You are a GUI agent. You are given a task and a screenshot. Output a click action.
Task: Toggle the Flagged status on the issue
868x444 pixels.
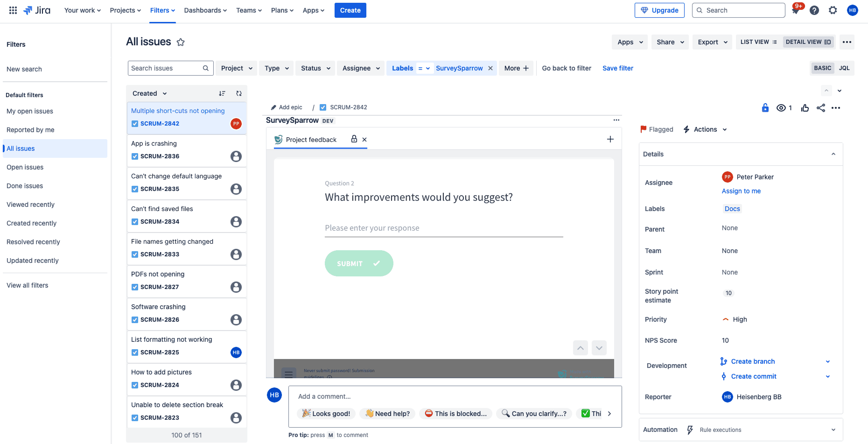(x=656, y=129)
